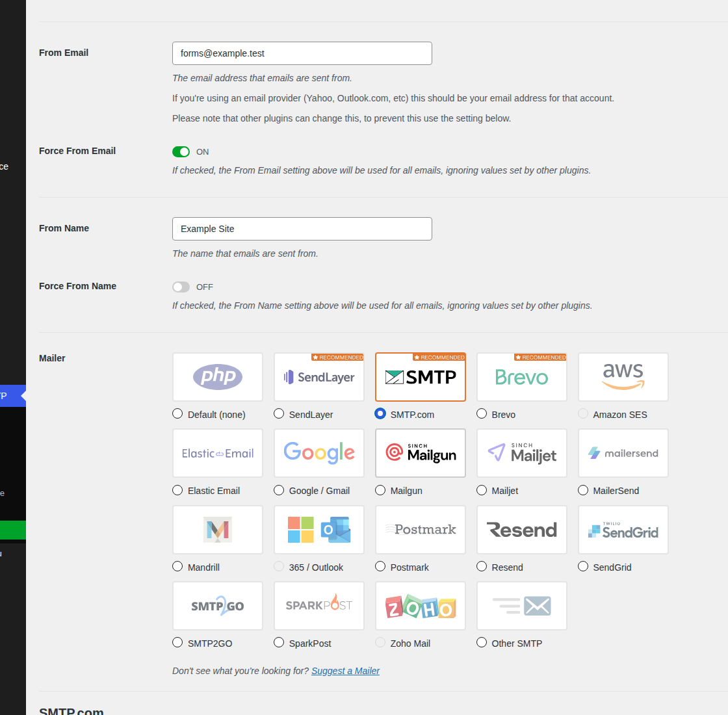
Task: Click the SMTP.com mailer logo card
Action: (420, 377)
